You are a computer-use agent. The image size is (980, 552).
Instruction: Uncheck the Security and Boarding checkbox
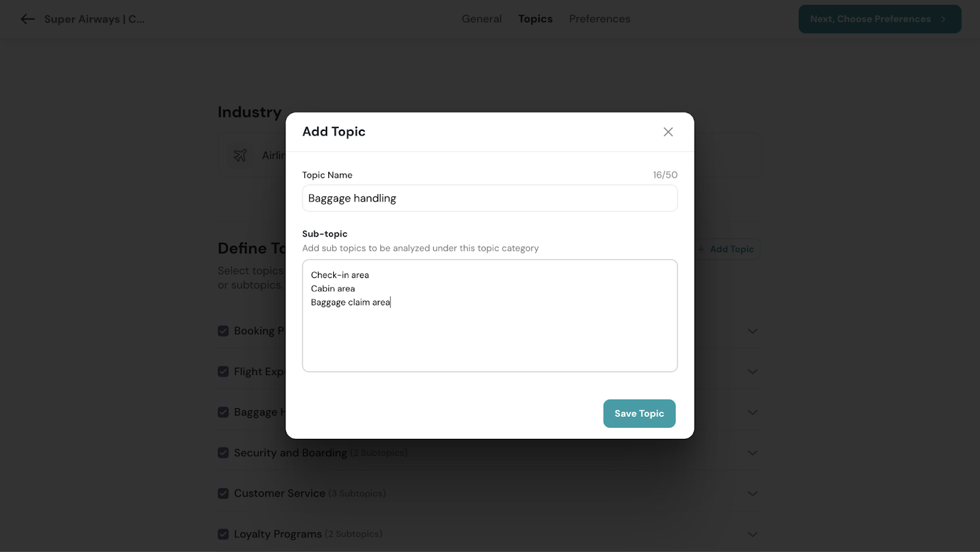[224, 453]
